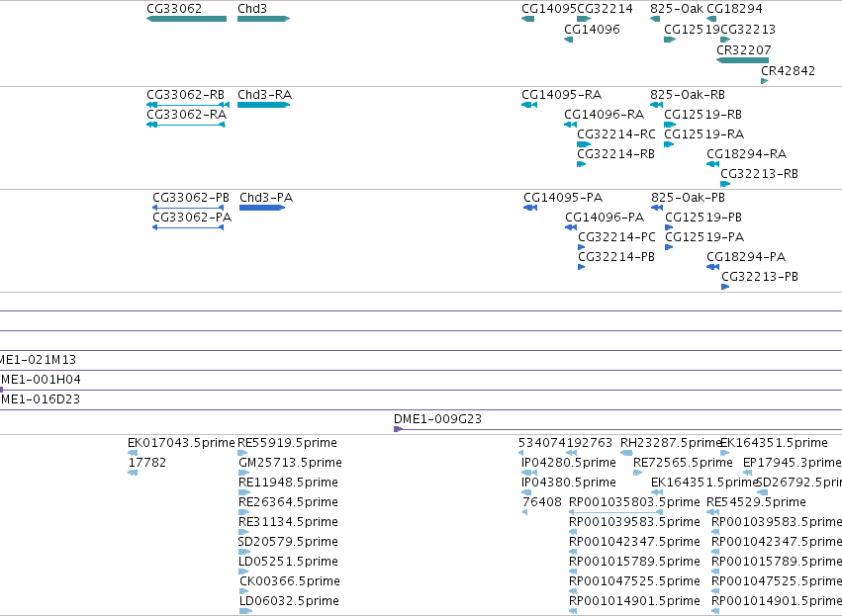Screen dimensions: 842x616
Task: Select the 825-Oak-PB protein label
Action: coord(689,198)
